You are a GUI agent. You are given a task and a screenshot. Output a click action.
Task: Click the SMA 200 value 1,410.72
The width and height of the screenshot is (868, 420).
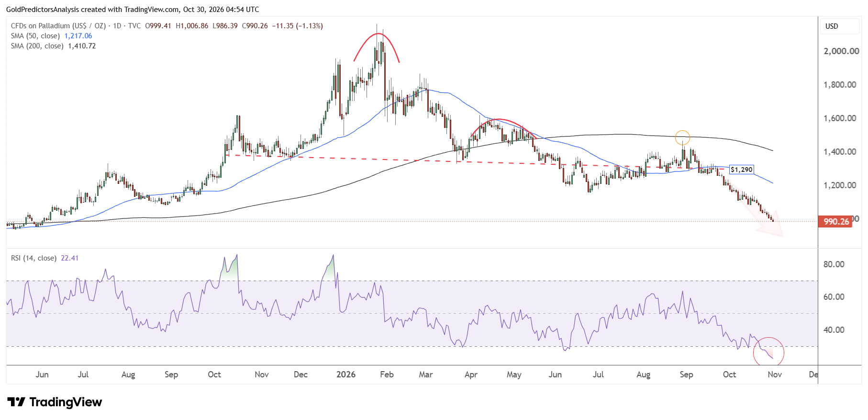82,46
